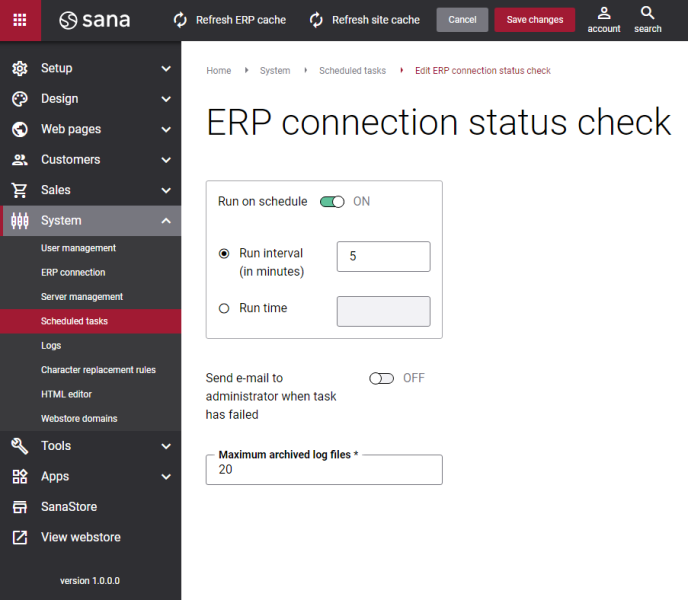Screen dimensions: 688x600
Task: Open the apps grid menu icon
Action: click(20, 20)
